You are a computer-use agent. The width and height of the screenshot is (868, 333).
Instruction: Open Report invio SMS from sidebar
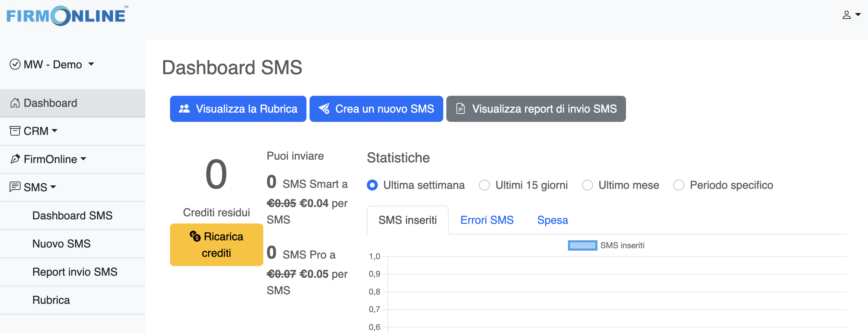[75, 272]
